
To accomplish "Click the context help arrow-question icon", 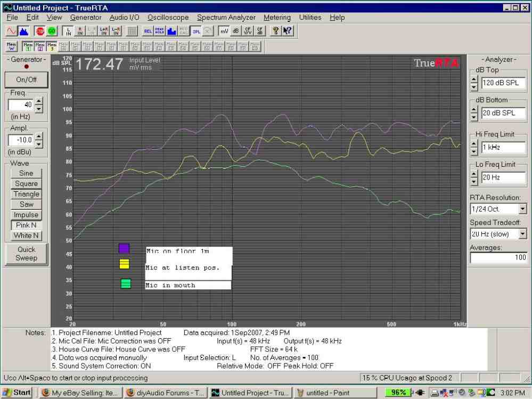I will click(x=288, y=31).
